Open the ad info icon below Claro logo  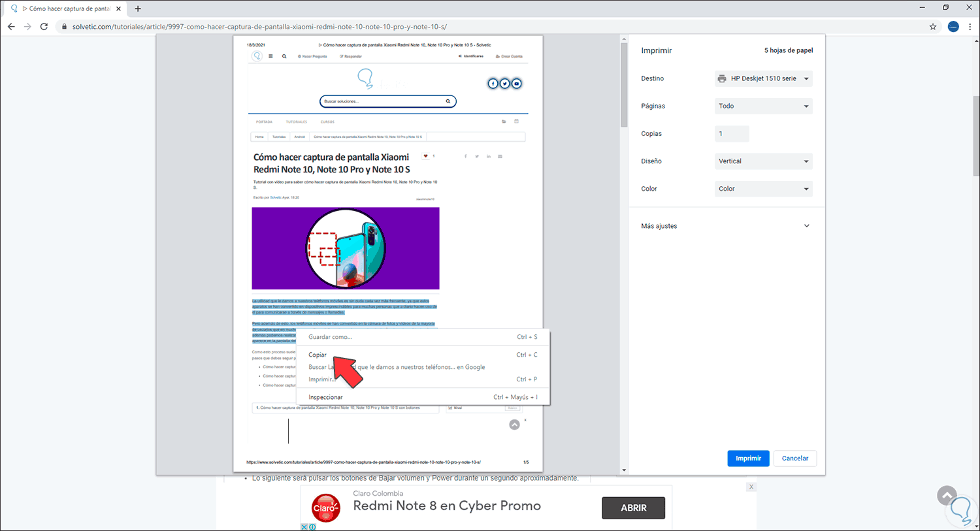point(312,527)
